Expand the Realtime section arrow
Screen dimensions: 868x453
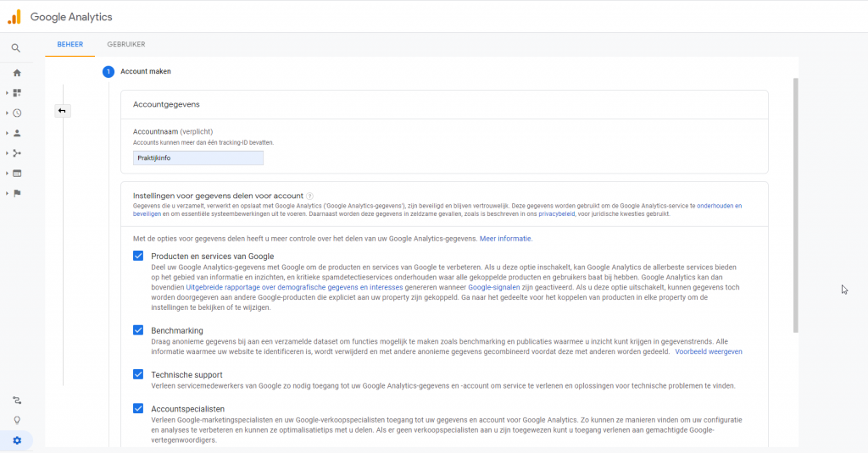pyautogui.click(x=7, y=113)
